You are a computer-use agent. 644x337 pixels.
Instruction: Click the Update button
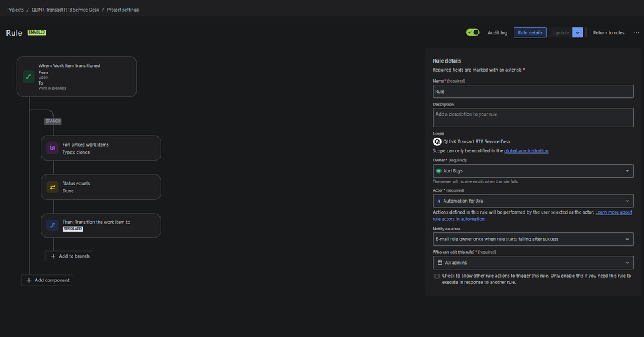[x=561, y=32]
